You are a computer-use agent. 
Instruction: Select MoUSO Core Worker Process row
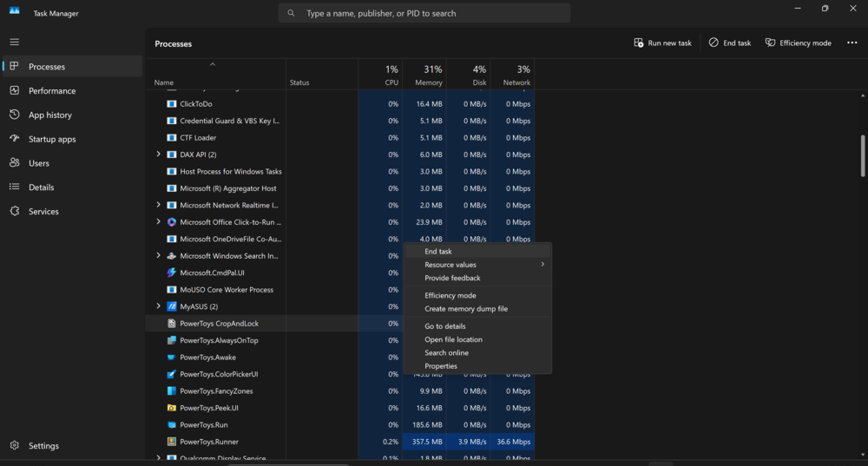click(x=340, y=290)
